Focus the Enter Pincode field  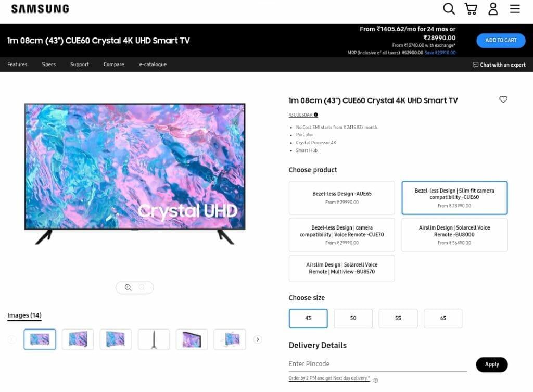click(x=377, y=364)
